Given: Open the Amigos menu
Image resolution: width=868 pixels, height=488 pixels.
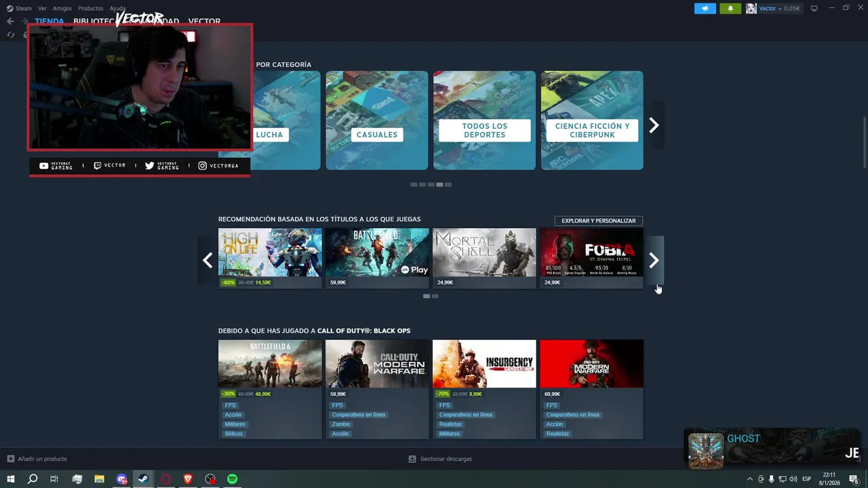Looking at the screenshot, I should (x=62, y=8).
